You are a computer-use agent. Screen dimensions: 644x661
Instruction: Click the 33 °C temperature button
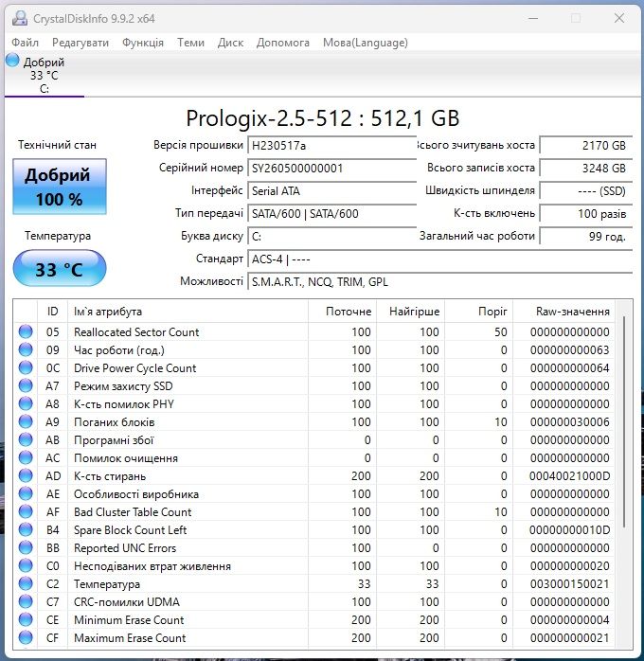(x=60, y=269)
